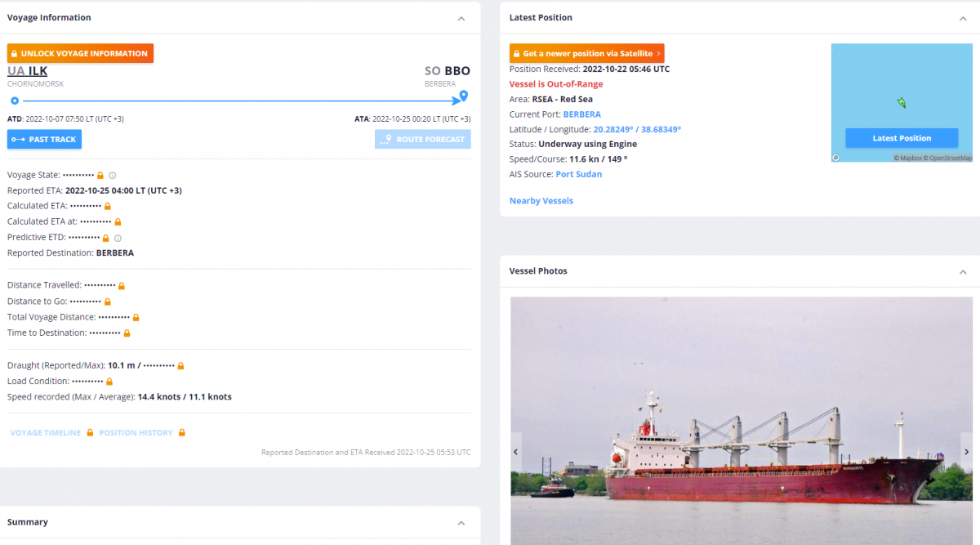
Task: Click the lock icon next to Distance Travelled
Action: click(122, 285)
